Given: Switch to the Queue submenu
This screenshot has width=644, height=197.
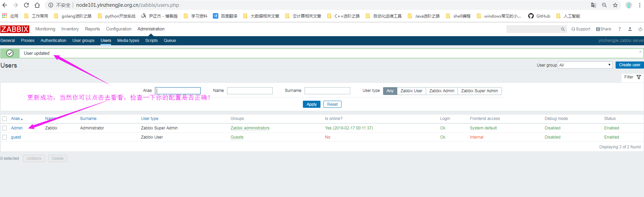Looking at the screenshot, I should (x=170, y=41).
